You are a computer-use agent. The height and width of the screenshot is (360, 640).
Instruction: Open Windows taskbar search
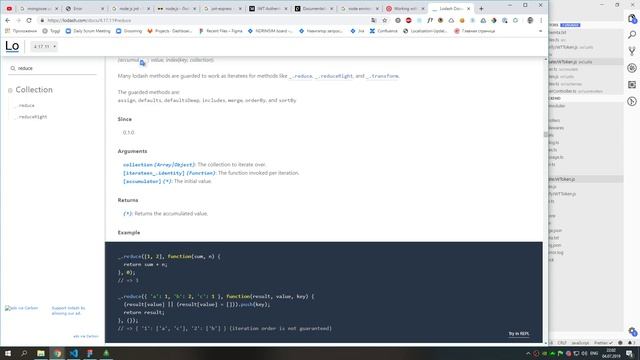[24, 353]
